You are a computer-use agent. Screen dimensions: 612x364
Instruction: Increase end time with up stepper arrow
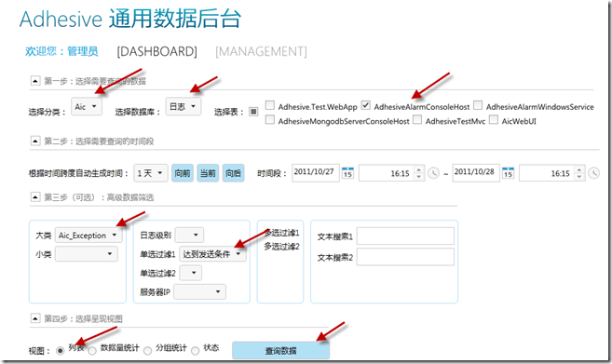(x=578, y=169)
